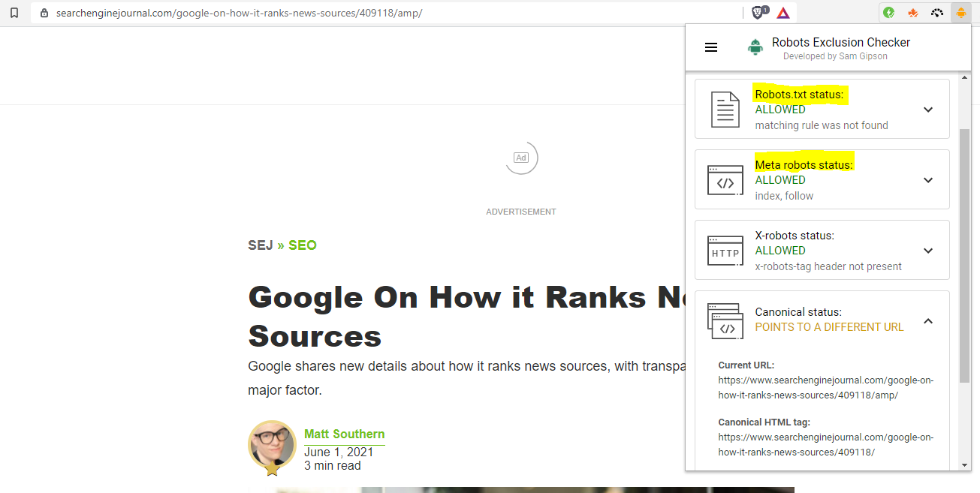Open Brave Rewards triangle icon
The width and height of the screenshot is (980, 493).
pos(783,13)
